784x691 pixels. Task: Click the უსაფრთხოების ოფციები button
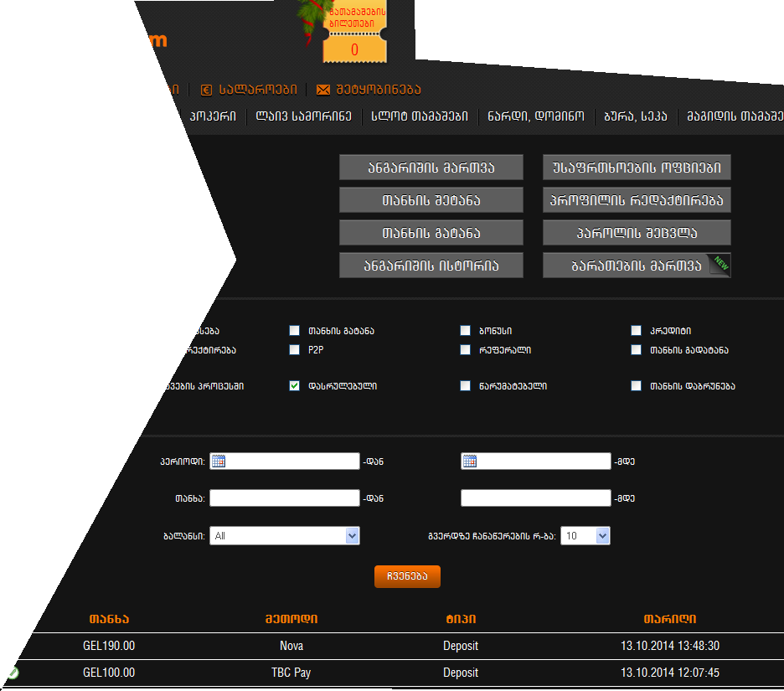click(x=637, y=167)
